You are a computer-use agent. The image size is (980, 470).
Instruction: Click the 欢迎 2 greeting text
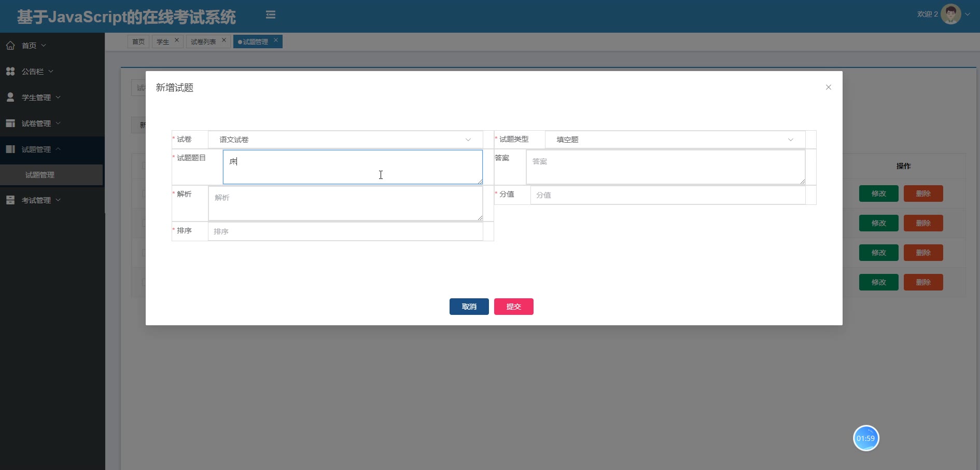(927, 14)
